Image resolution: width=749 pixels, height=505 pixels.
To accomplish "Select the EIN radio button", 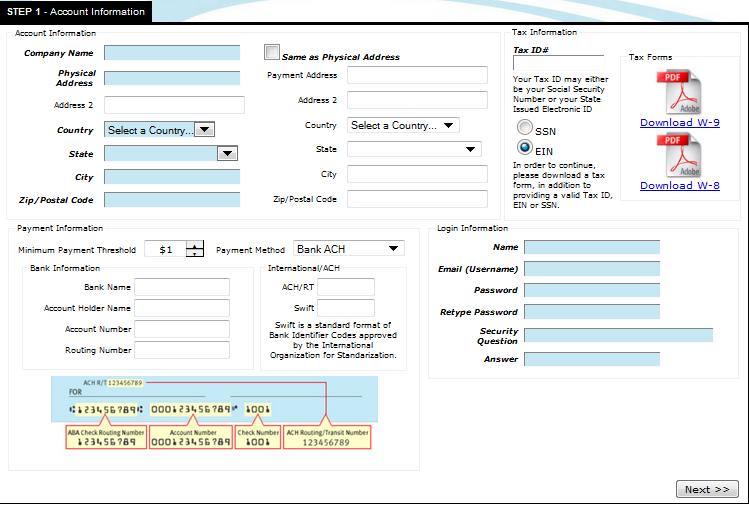I will 524,148.
